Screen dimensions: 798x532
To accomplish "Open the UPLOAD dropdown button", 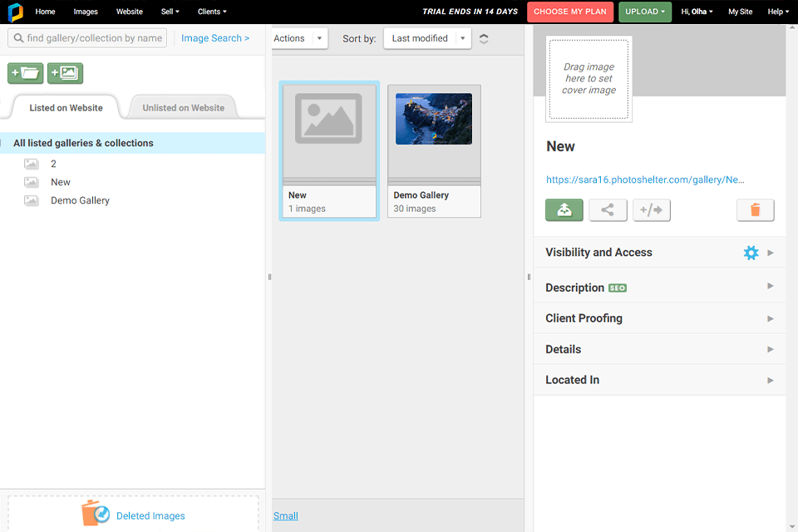I will (x=645, y=12).
